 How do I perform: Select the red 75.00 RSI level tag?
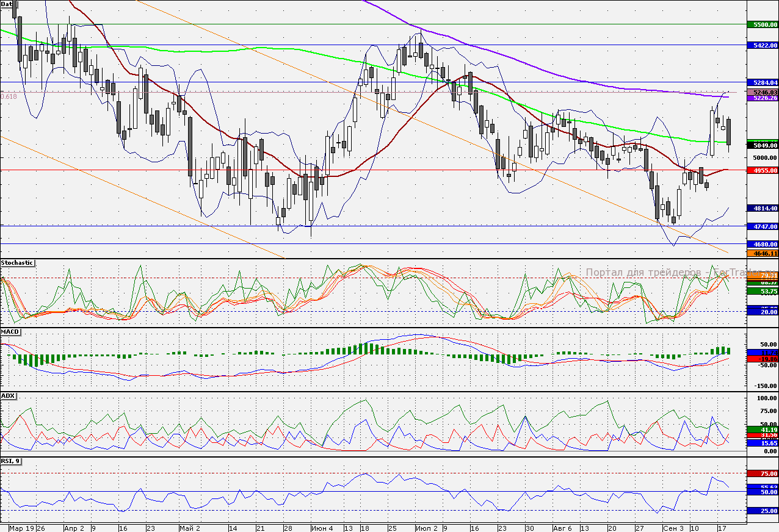pyautogui.click(x=763, y=473)
